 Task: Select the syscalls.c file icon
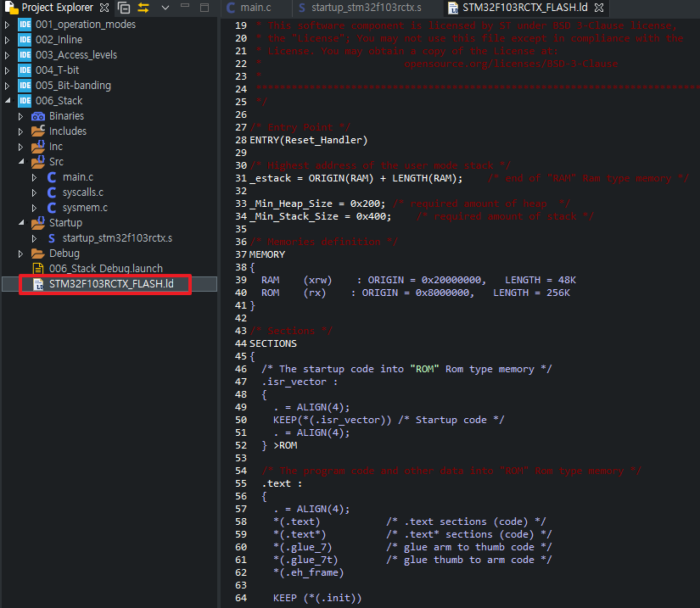[x=52, y=192]
